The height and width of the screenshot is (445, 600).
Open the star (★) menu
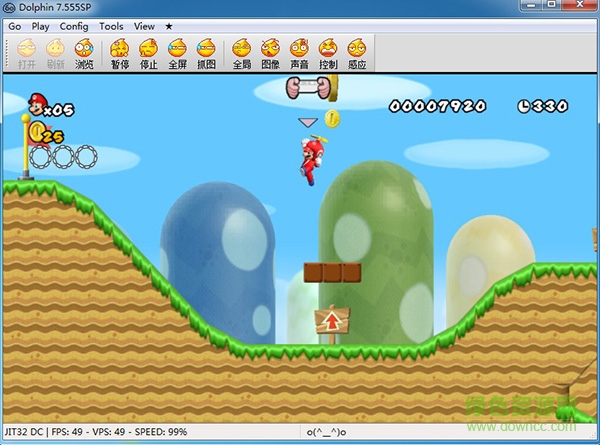(x=169, y=26)
